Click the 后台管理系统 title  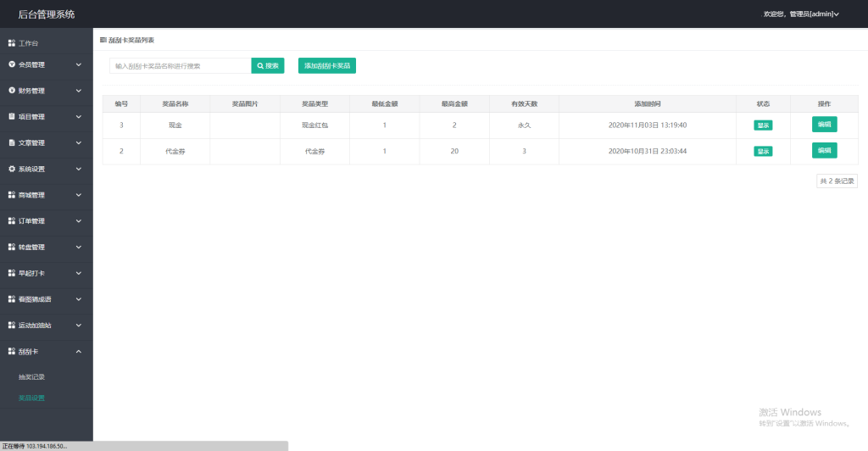47,14
